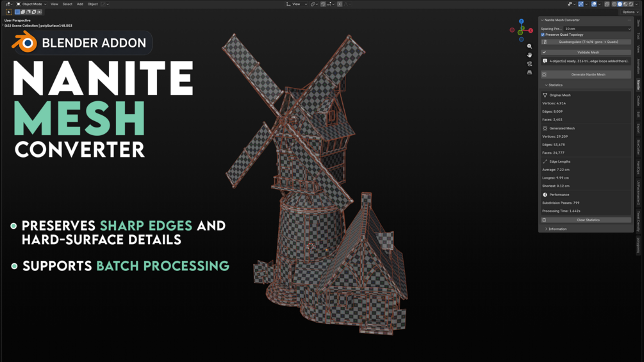Screen dimensions: 644x362
Task: Click the Validate Mesh button
Action: pos(586,53)
